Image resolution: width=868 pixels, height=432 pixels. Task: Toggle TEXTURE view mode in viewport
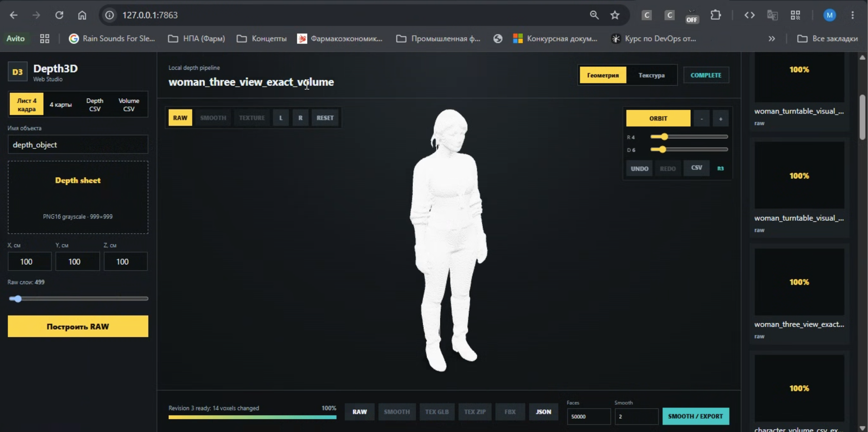tap(252, 118)
